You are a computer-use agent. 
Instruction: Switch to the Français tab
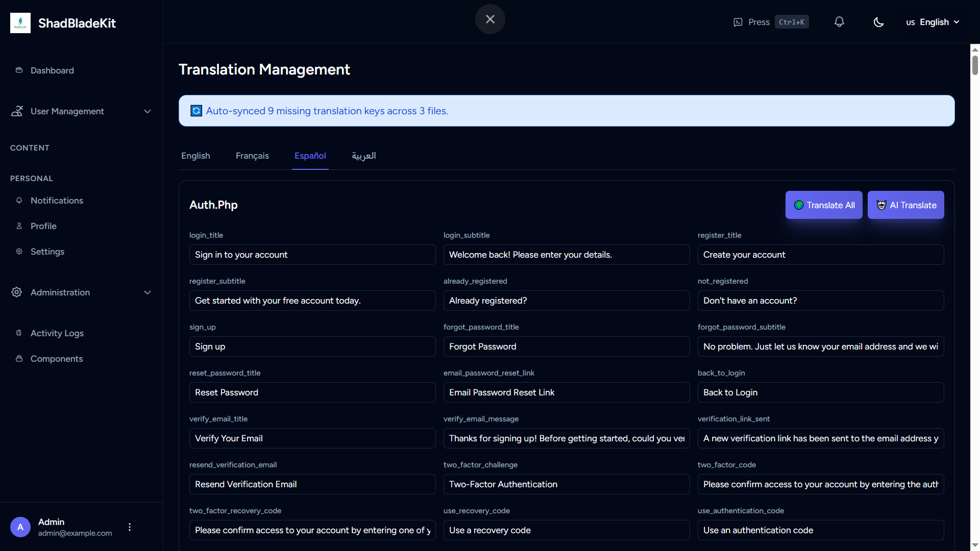coord(252,156)
